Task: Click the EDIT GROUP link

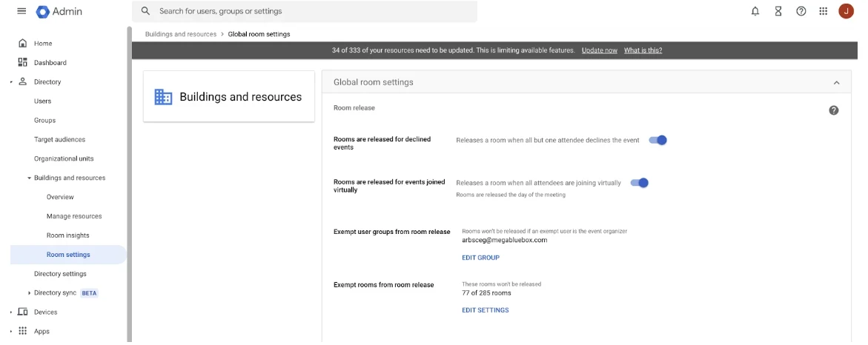Action: 480,258
